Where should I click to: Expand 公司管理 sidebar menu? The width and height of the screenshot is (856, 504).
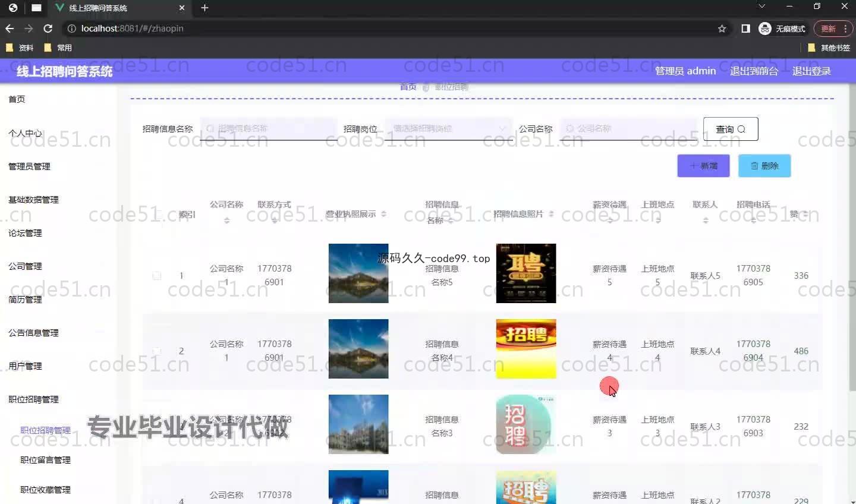coord(25,266)
